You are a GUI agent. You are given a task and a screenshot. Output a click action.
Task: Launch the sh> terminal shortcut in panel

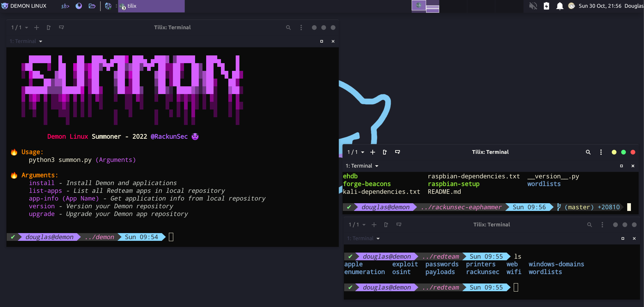[65, 6]
